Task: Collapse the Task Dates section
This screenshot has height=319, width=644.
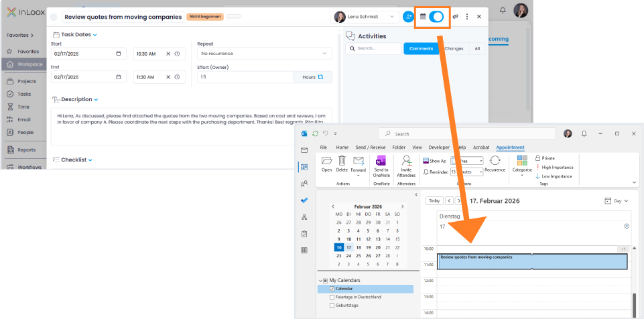Action: point(95,35)
